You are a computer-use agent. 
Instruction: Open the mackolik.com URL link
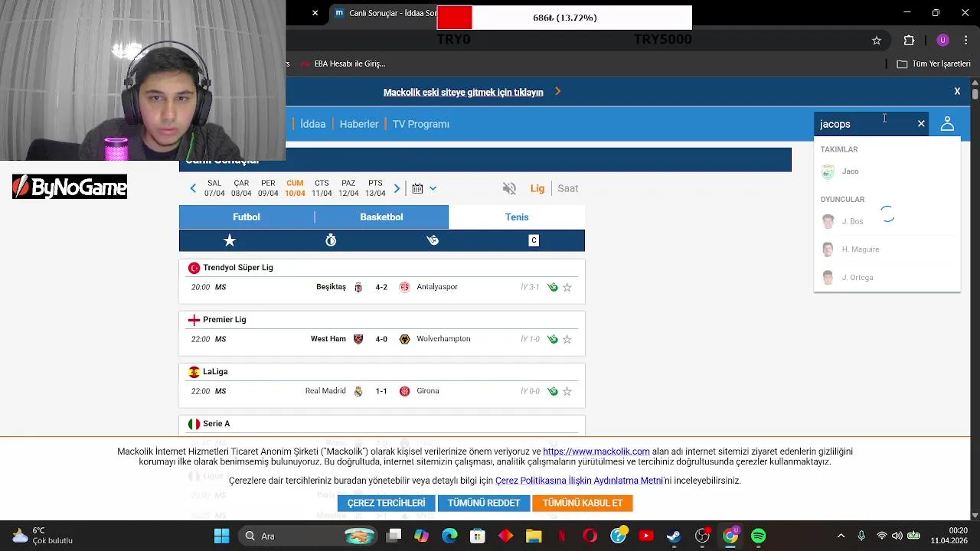point(596,452)
